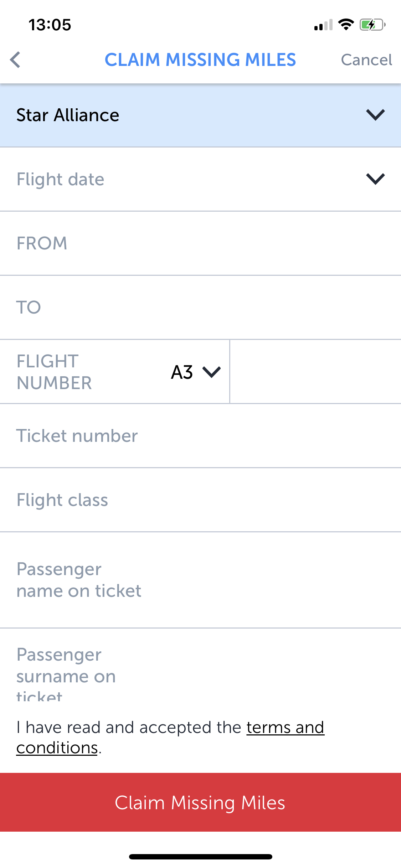Tap the CLAIM MISSING MILES header title
This screenshot has height=868, width=401.
(200, 60)
